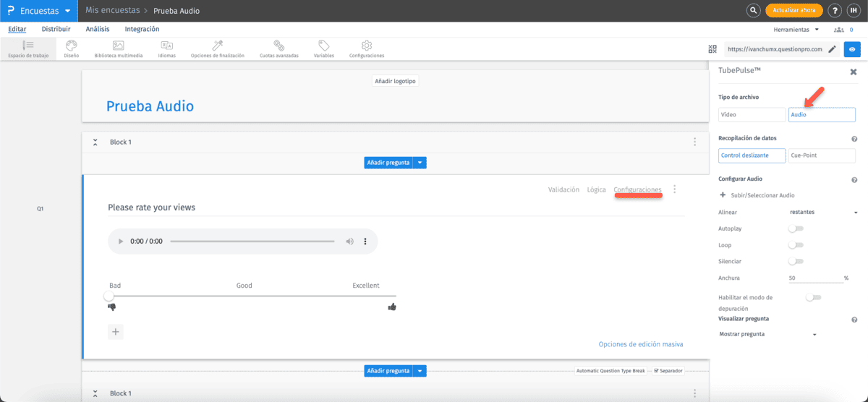Open question Configuraciones tab

tap(637, 189)
